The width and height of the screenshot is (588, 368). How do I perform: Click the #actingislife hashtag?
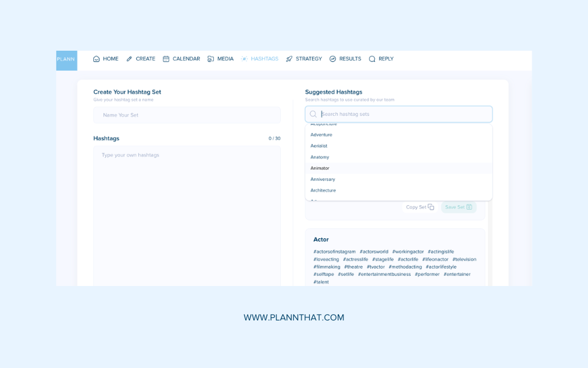point(441,252)
